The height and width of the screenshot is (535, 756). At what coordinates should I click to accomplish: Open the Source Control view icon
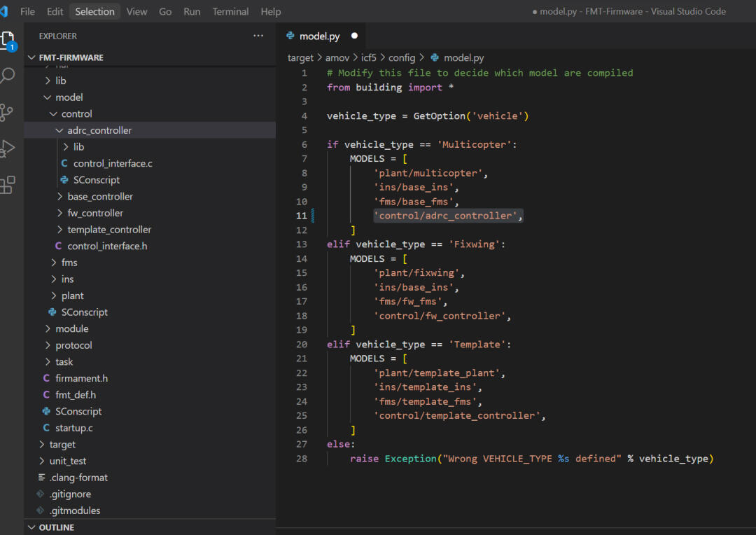[x=8, y=112]
